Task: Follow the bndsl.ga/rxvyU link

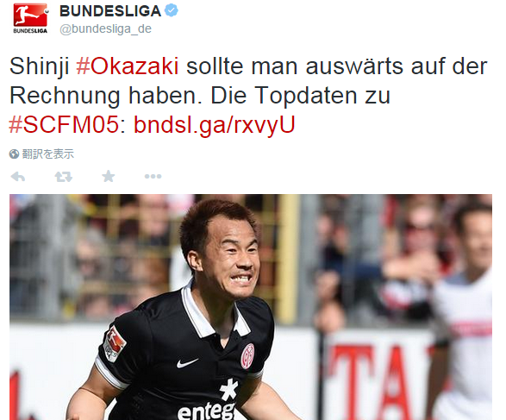Action: point(215,125)
